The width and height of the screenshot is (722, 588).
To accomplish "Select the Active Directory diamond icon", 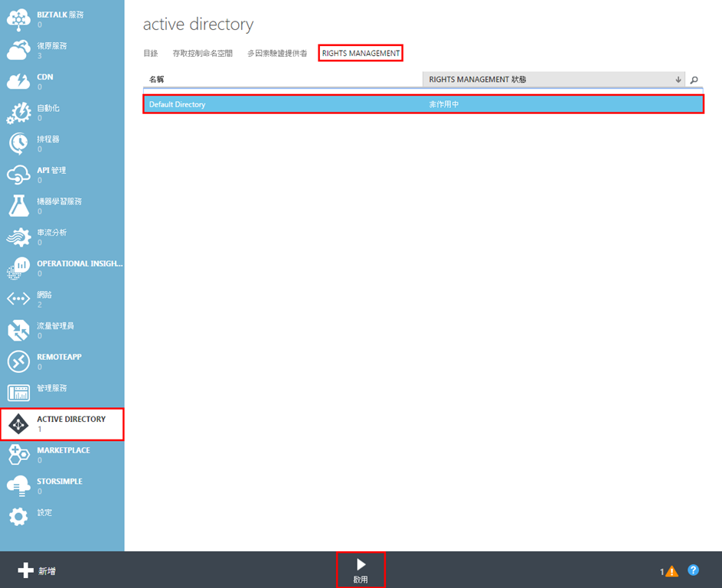I will [18, 423].
